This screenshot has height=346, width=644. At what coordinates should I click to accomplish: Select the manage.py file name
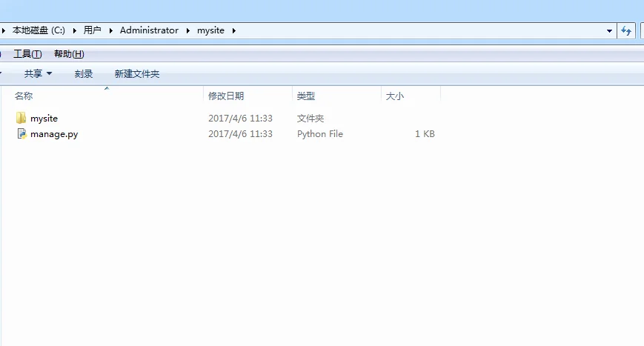tap(54, 134)
